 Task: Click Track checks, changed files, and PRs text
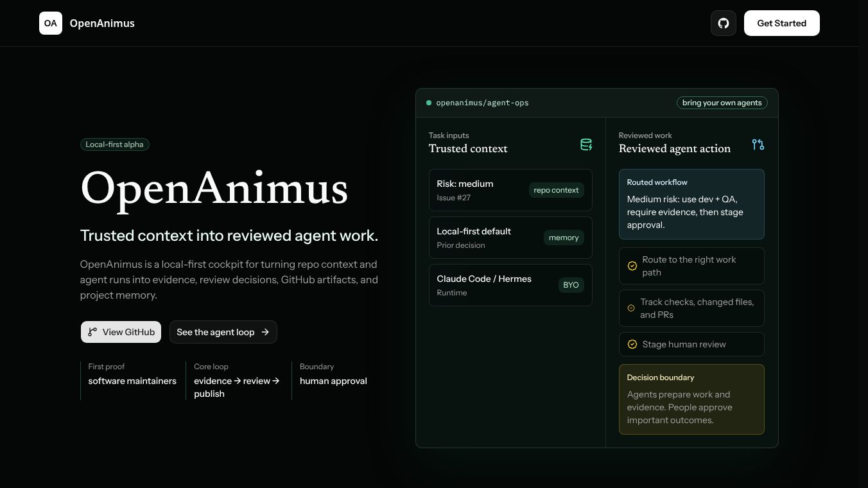(697, 308)
